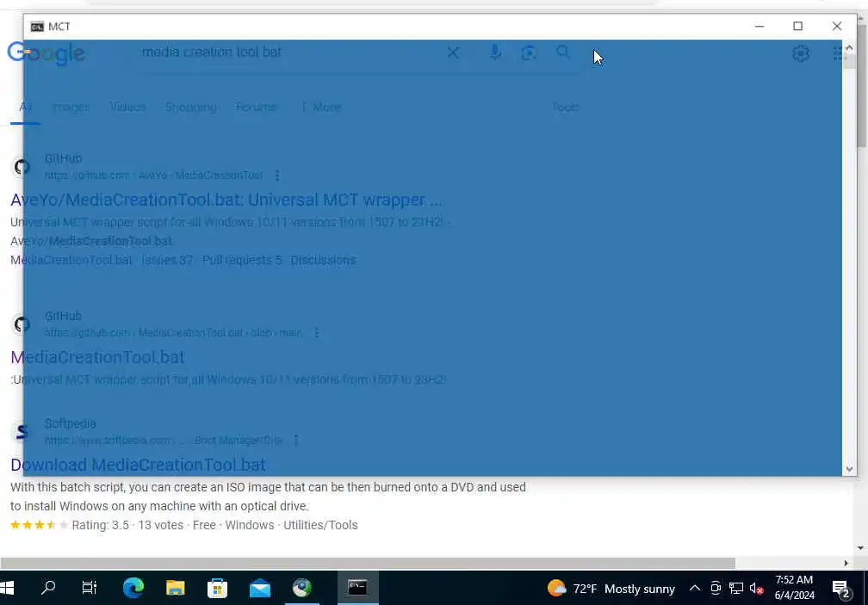Click the Google search magnifier icon
868x605 pixels.
(x=563, y=52)
